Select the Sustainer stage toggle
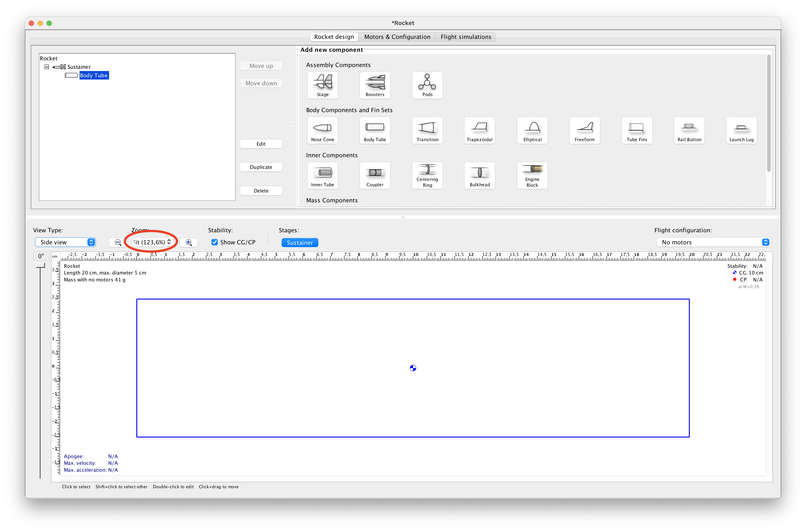Screen dimensions: 806x532 tap(300, 242)
